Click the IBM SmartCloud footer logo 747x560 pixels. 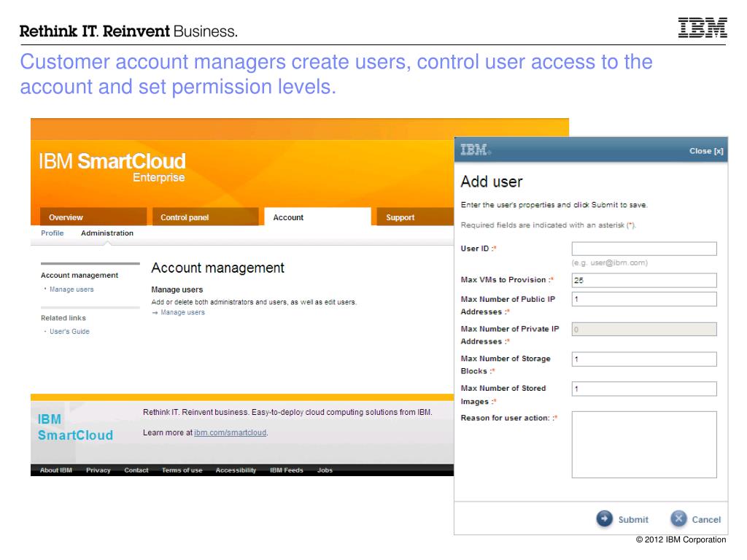pyautogui.click(x=75, y=427)
